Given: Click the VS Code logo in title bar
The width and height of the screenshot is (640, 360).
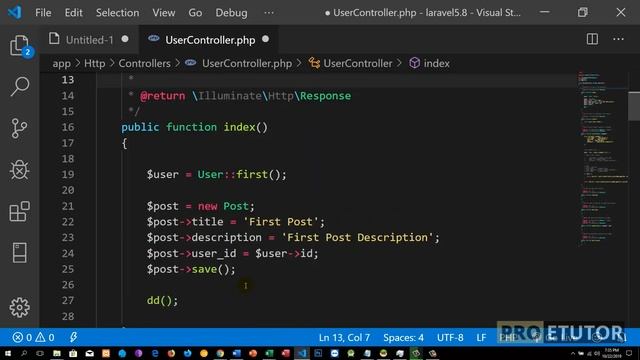Looking at the screenshot, I should [15, 12].
